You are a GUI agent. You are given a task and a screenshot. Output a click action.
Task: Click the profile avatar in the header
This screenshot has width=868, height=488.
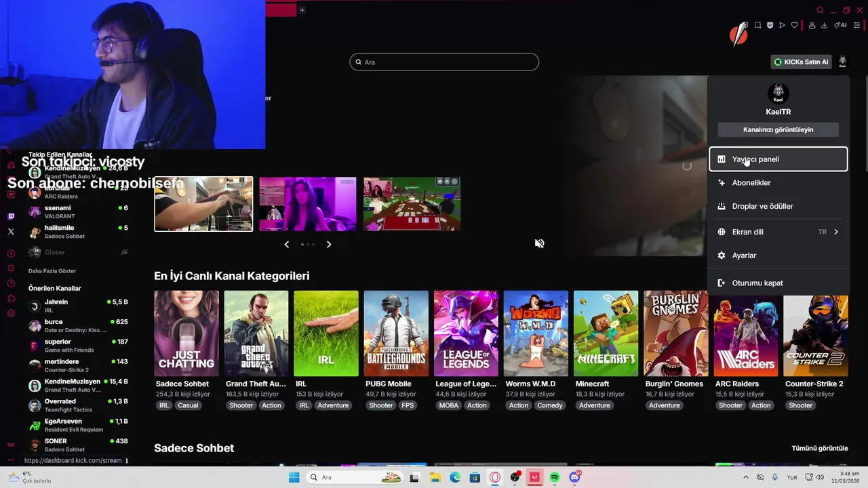point(842,62)
